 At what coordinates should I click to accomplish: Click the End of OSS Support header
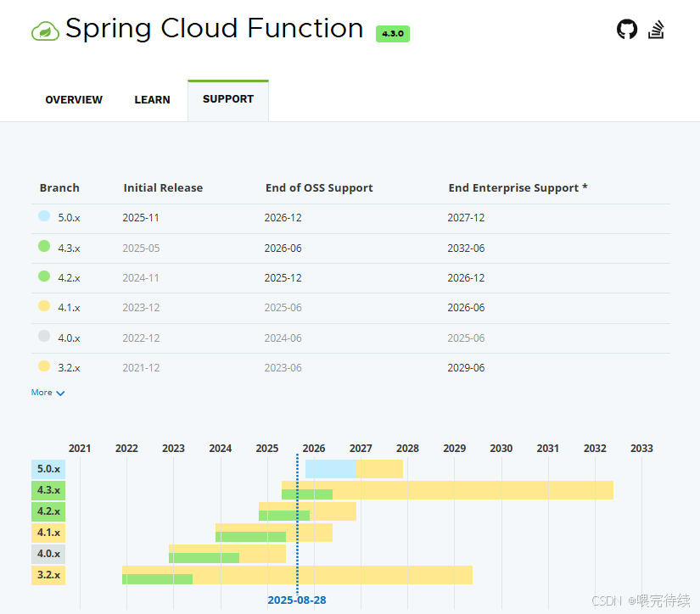pyautogui.click(x=319, y=188)
